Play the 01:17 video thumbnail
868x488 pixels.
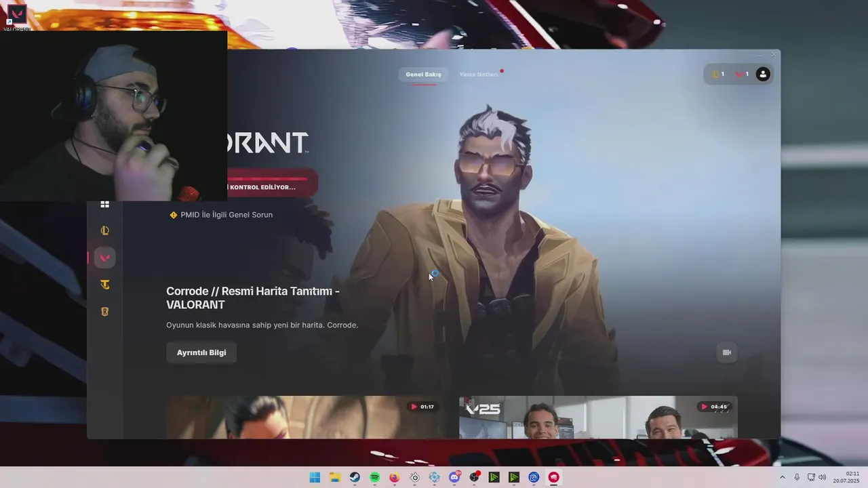pyautogui.click(x=305, y=417)
